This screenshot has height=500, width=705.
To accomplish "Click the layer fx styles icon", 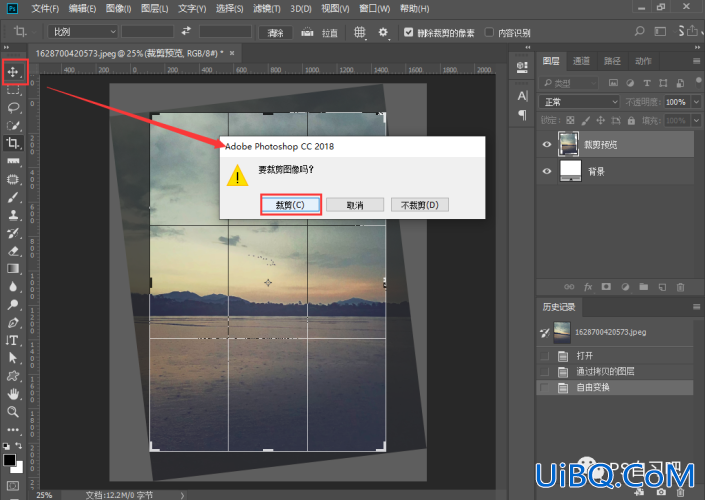I will click(x=588, y=287).
